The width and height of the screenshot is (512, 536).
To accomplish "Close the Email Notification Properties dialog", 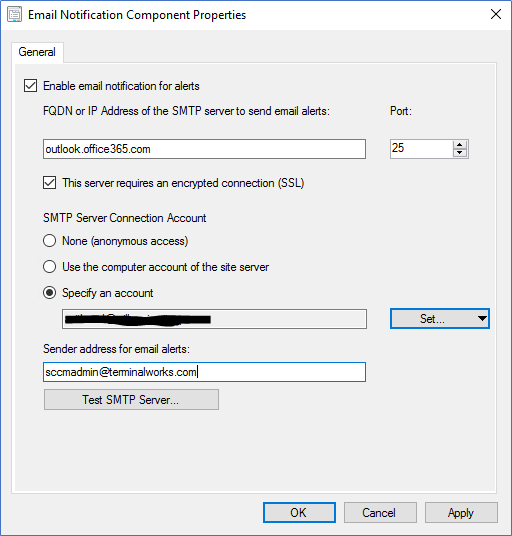I will [x=496, y=14].
